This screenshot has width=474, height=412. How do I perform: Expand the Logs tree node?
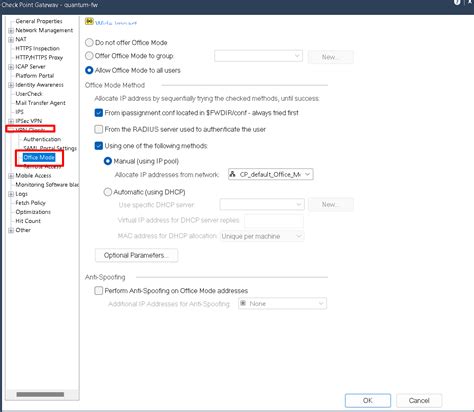(11, 194)
